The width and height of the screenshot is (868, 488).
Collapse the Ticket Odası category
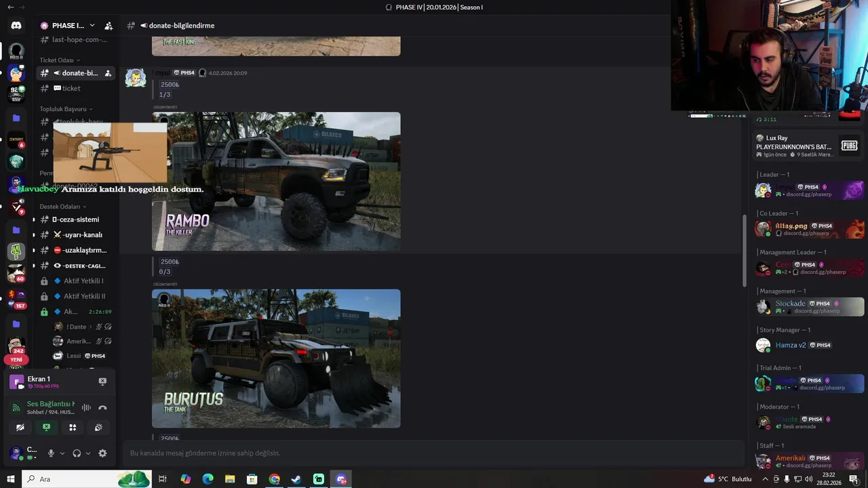(60, 60)
